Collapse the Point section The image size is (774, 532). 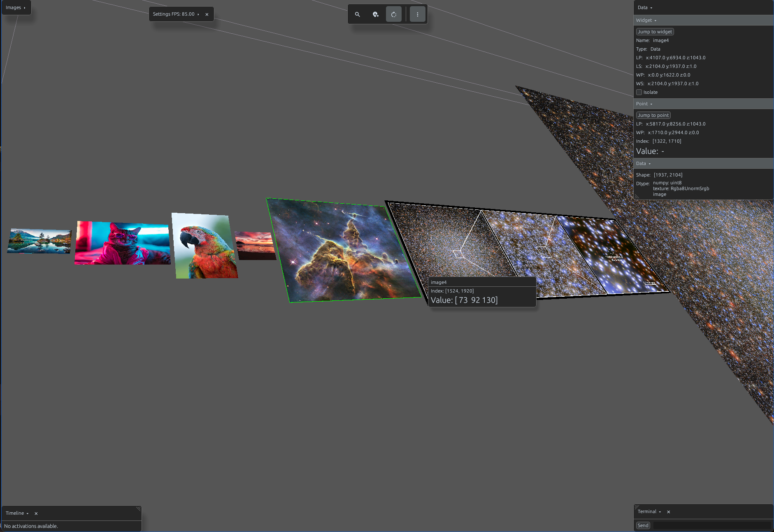644,104
